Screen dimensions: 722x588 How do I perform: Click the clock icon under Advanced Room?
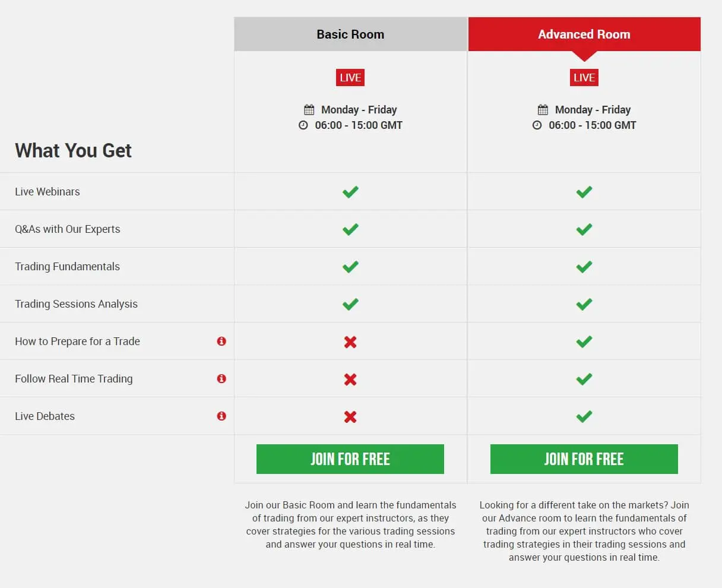click(x=537, y=125)
